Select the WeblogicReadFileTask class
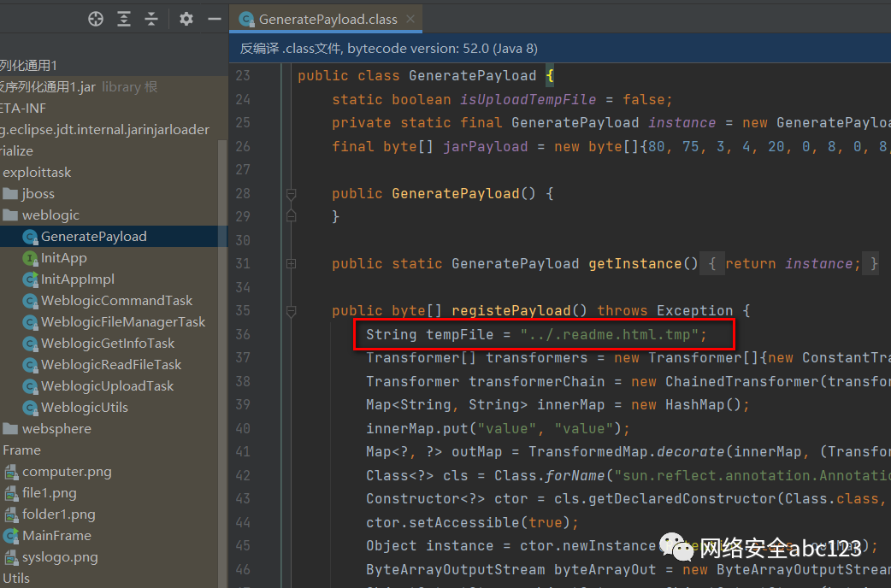 [x=111, y=365]
